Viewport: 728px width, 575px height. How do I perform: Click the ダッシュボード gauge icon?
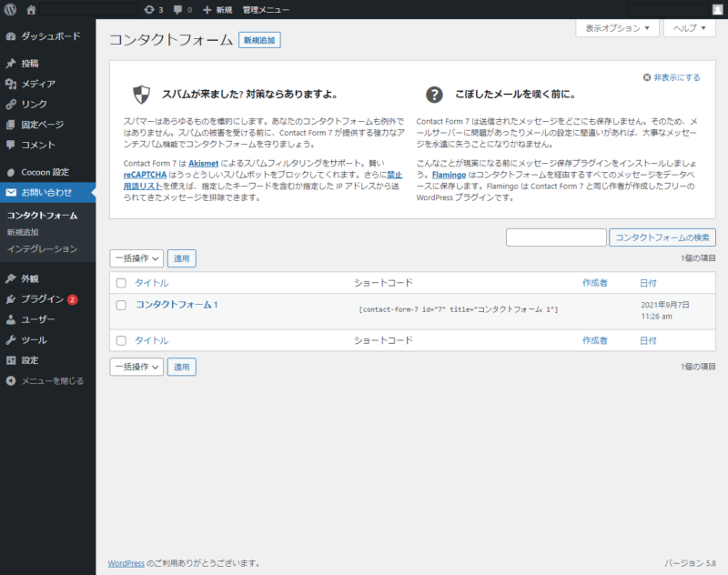click(11, 36)
